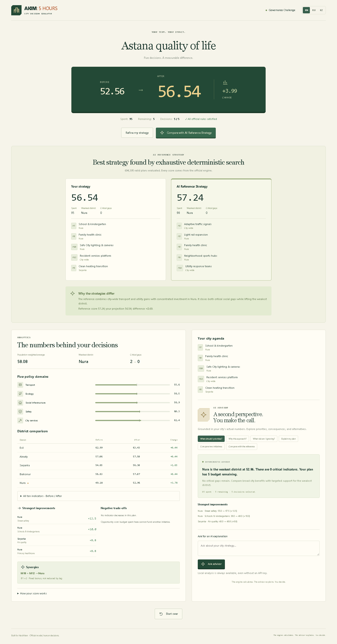Viewport: 337px width, 644px height.
Task: Click M12 badge in Your strategy card
Action: point(74,257)
